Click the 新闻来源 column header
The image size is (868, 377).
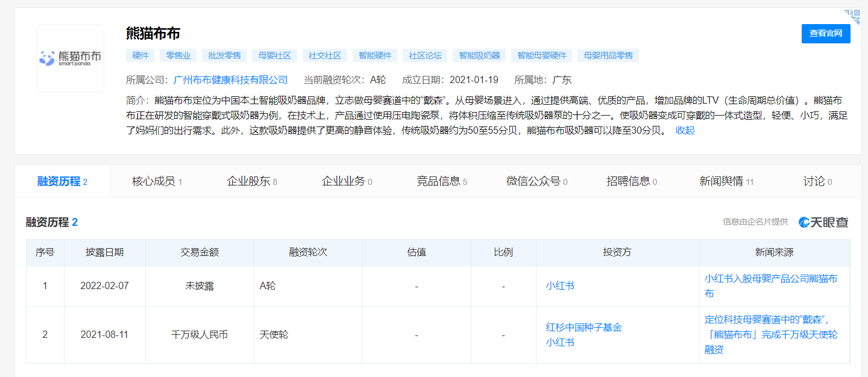click(x=774, y=252)
